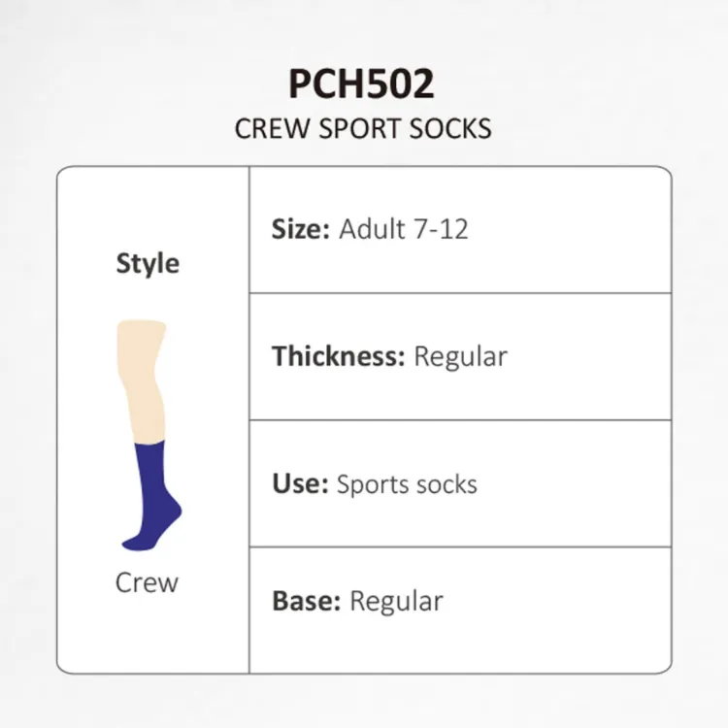The width and height of the screenshot is (728, 728).
Task: Click the Size row of the table
Action: [460, 229]
